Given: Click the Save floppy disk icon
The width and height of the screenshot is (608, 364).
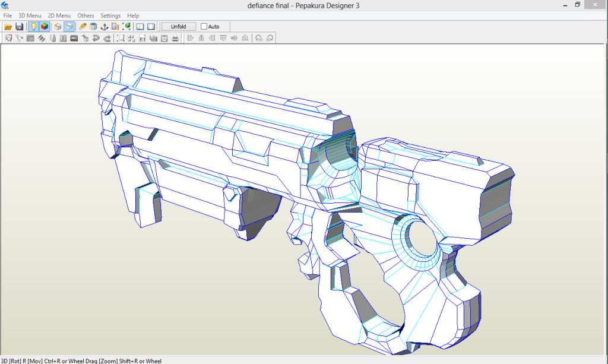Looking at the screenshot, I should click(20, 26).
